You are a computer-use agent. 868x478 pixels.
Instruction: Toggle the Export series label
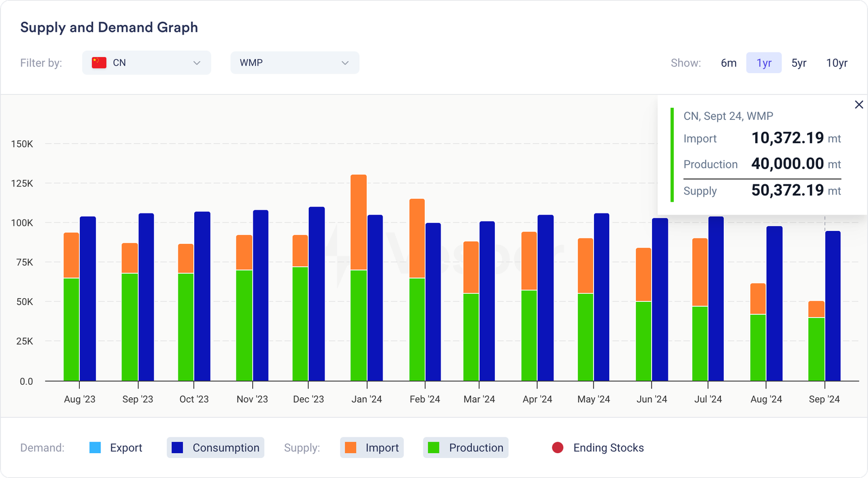click(126, 448)
